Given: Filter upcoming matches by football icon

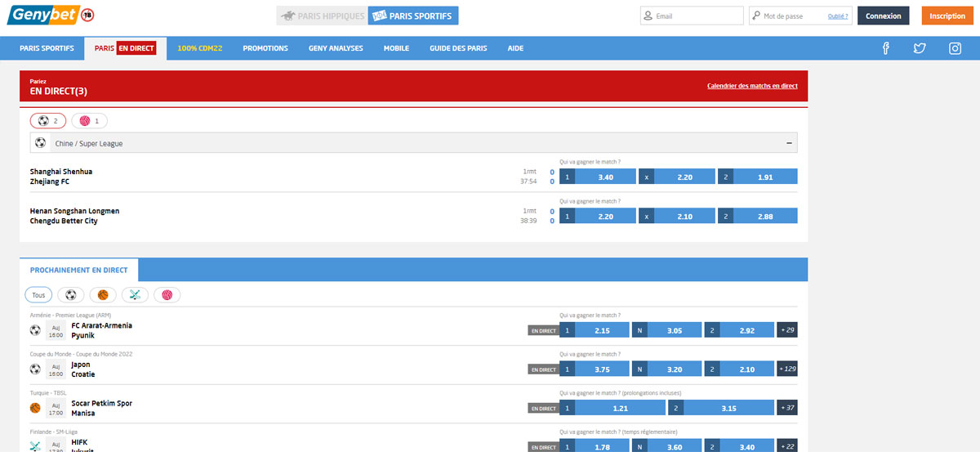Looking at the screenshot, I should click(x=71, y=295).
